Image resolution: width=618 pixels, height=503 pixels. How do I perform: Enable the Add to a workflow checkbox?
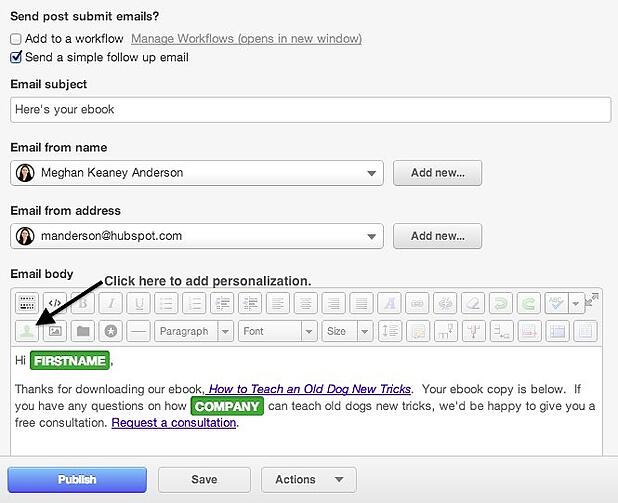point(16,39)
